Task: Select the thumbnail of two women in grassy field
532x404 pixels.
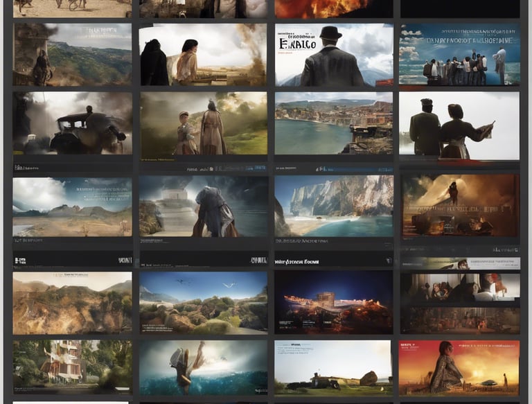Action: (204, 123)
